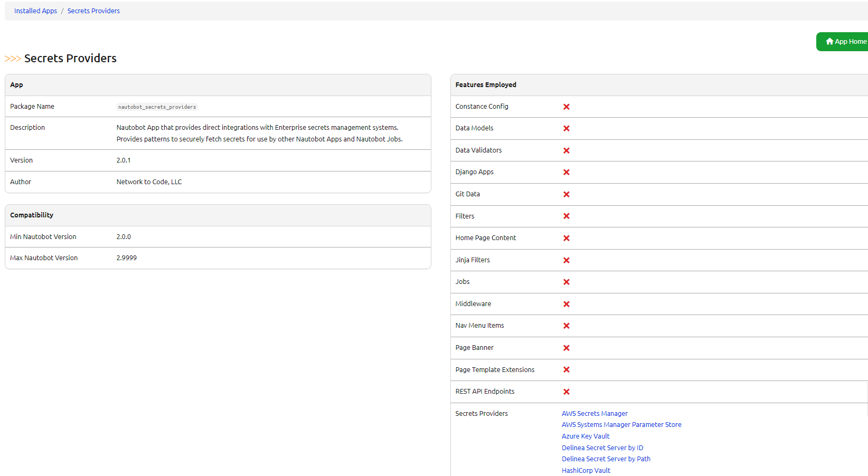
Task: Select Delinea Secret Server by ID link
Action: (x=602, y=448)
